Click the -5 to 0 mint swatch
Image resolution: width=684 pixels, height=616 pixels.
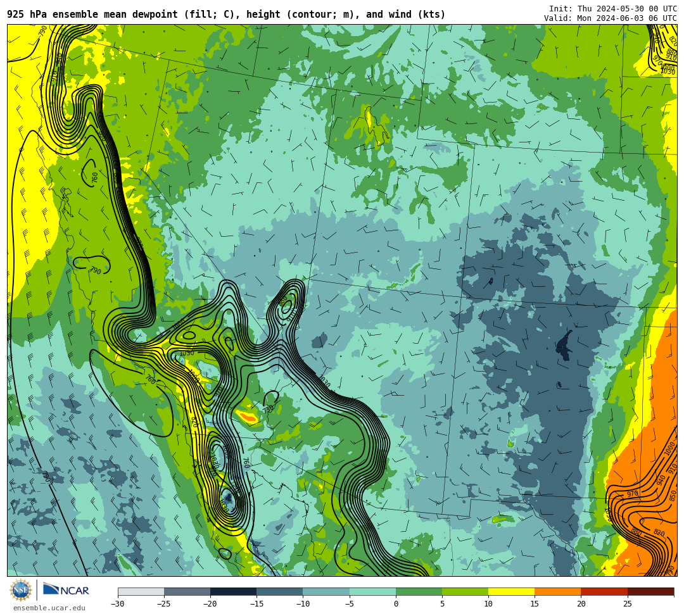(372, 591)
